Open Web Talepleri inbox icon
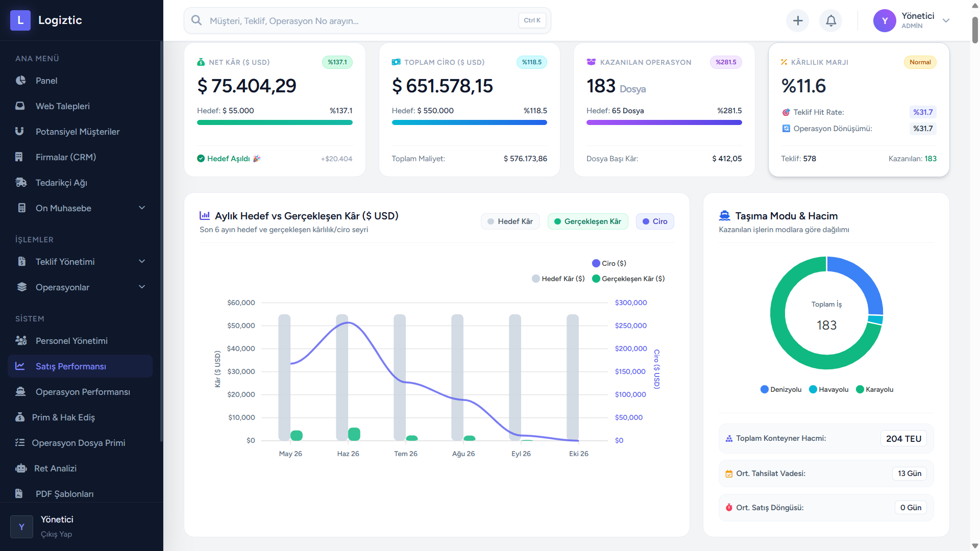This screenshot has height=551, width=980. (x=20, y=106)
